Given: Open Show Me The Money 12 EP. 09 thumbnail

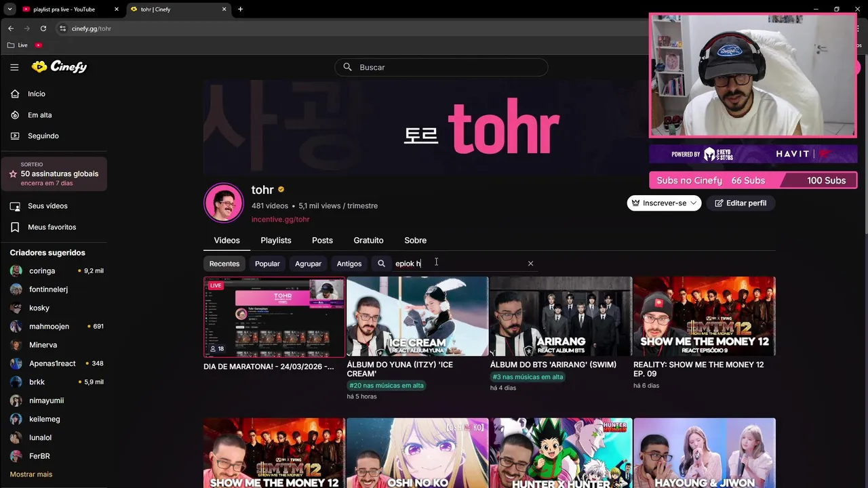Looking at the screenshot, I should click(x=704, y=317).
